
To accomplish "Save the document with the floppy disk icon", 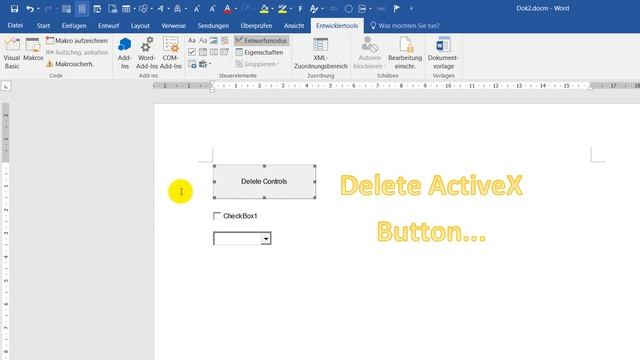I will pyautogui.click(x=14, y=9).
